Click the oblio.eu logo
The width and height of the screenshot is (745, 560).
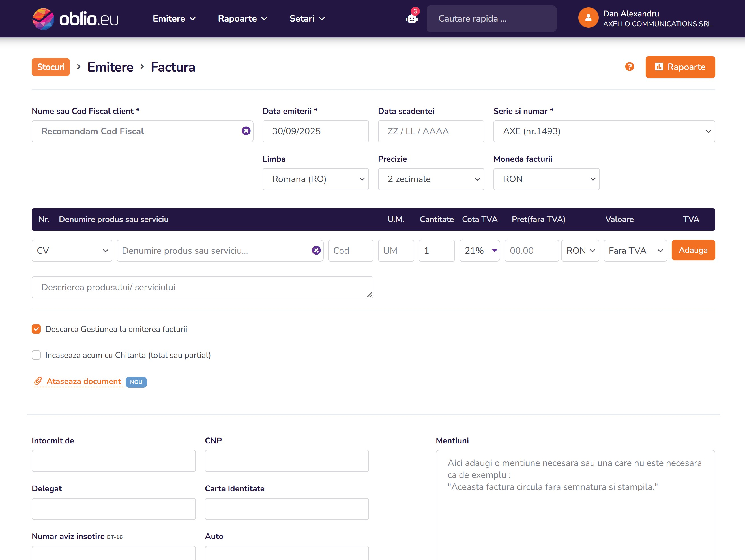75,18
